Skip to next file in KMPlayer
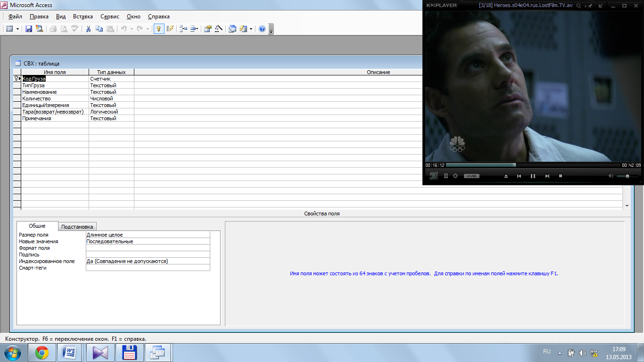Viewport: 644px width, 362px height. tap(547, 176)
